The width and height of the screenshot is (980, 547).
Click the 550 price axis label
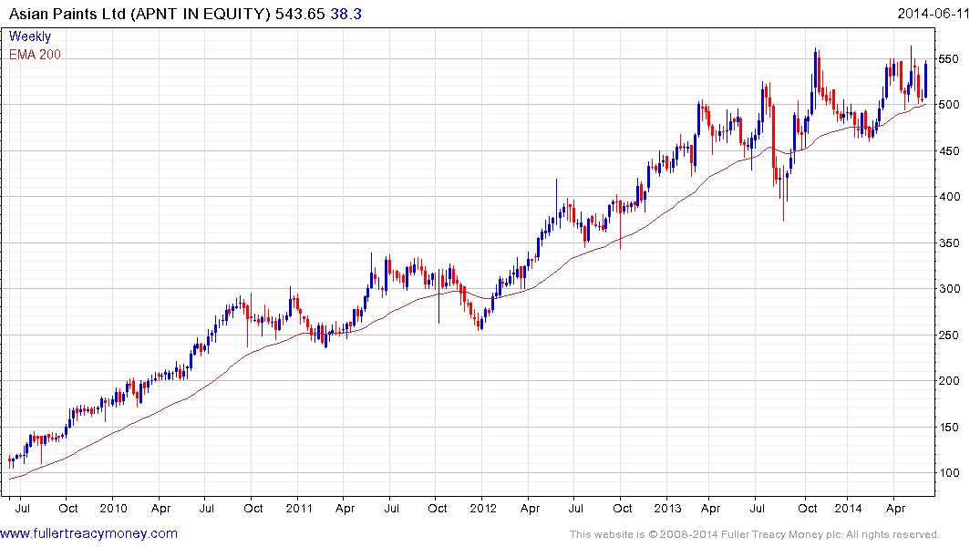click(x=949, y=59)
